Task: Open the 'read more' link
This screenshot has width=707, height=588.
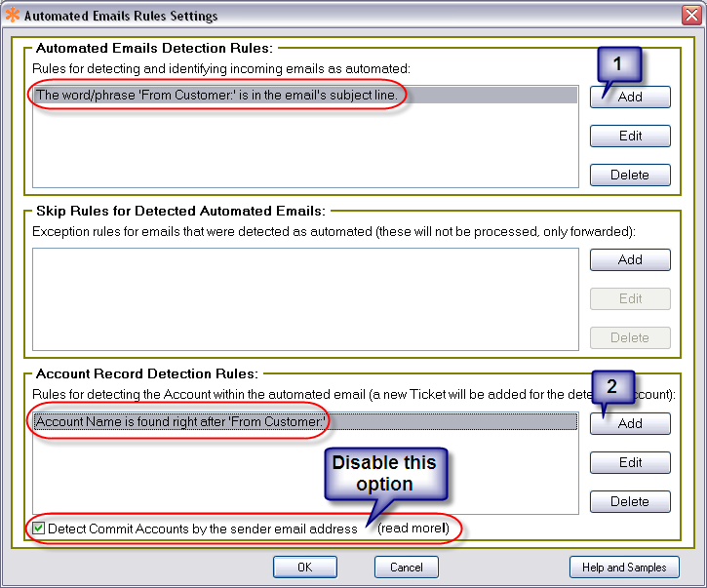Action: click(x=413, y=529)
